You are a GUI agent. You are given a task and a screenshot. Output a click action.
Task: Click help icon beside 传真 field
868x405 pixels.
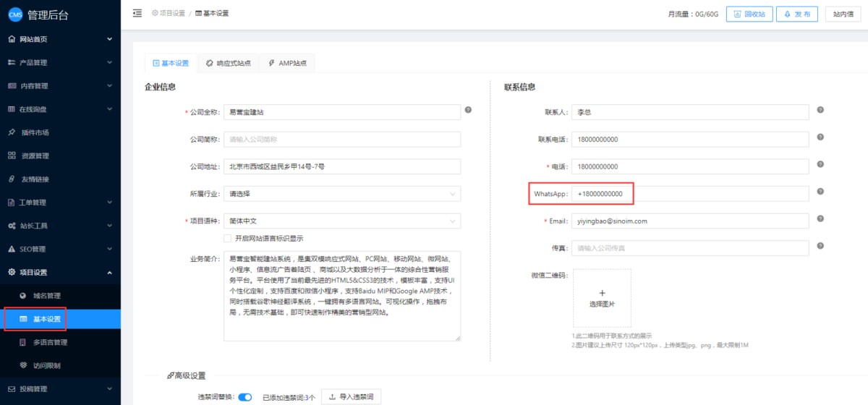coord(820,246)
